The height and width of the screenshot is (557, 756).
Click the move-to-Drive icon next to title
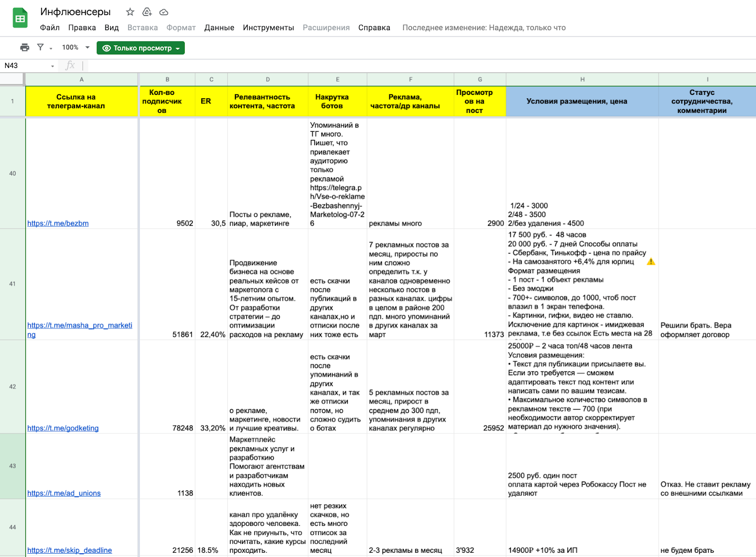point(147,12)
